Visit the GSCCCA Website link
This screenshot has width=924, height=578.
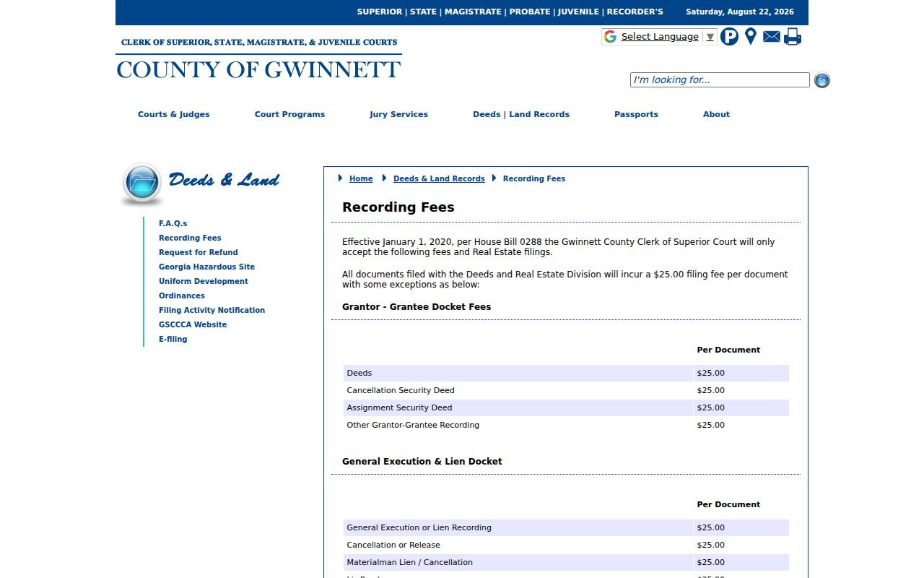click(x=193, y=324)
